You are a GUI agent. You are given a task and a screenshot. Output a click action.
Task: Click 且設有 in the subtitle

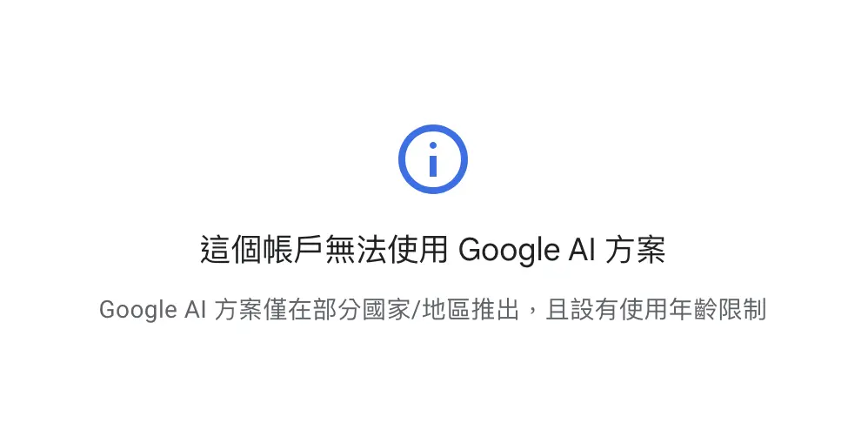581,309
